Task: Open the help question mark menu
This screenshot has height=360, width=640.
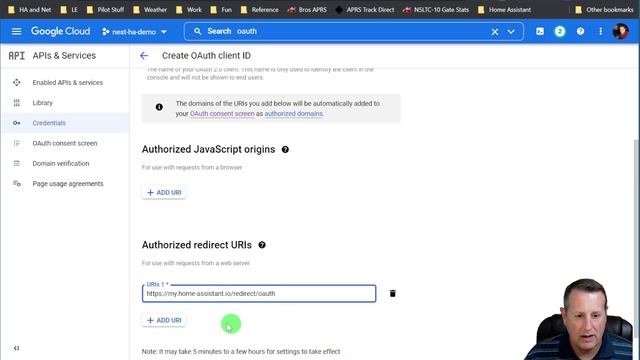Action: tap(580, 31)
